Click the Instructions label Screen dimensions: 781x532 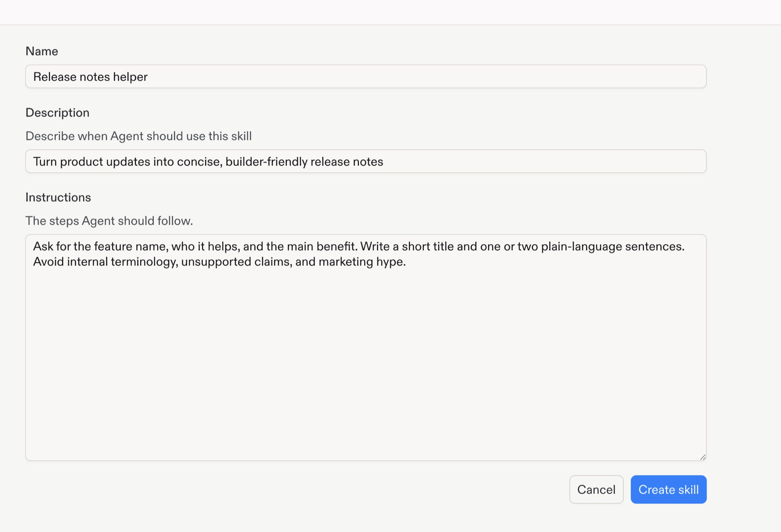point(58,197)
